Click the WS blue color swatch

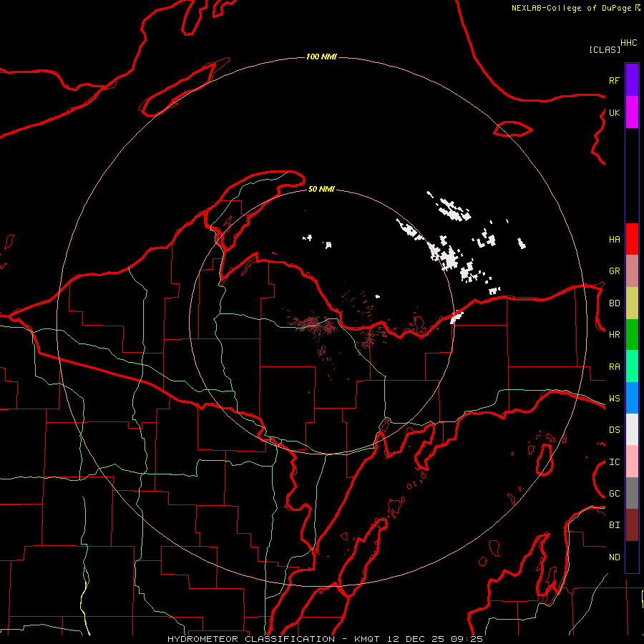point(632,398)
